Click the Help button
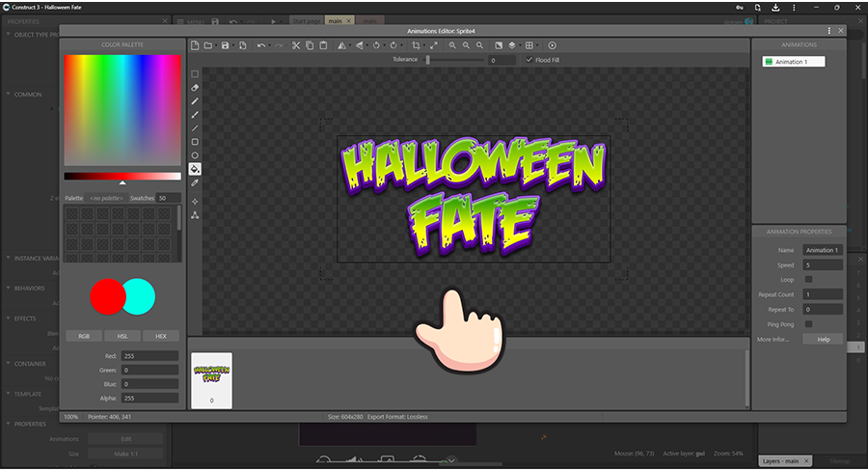The image size is (868, 471). pyautogui.click(x=823, y=340)
